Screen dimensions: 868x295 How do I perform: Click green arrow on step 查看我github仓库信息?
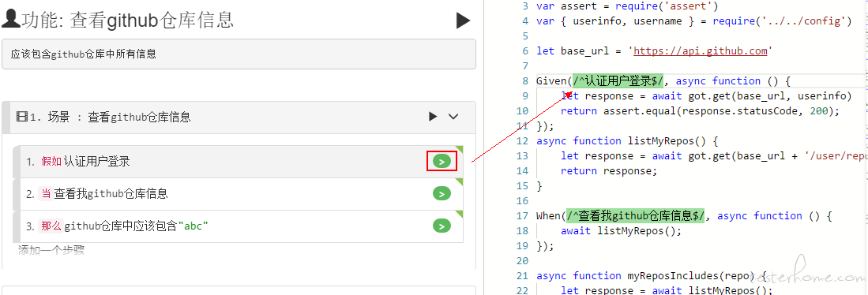(442, 193)
